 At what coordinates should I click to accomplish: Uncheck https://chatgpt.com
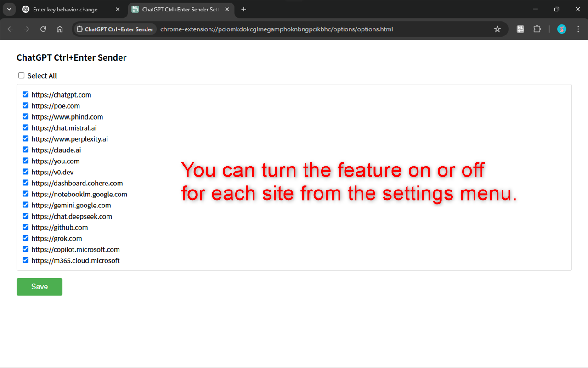pos(25,94)
